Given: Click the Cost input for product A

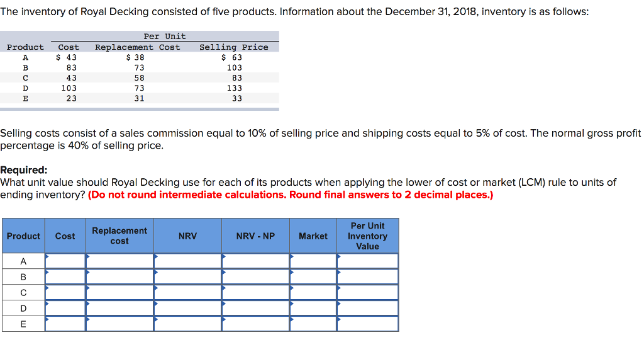Looking at the screenshot, I should pos(65,261).
